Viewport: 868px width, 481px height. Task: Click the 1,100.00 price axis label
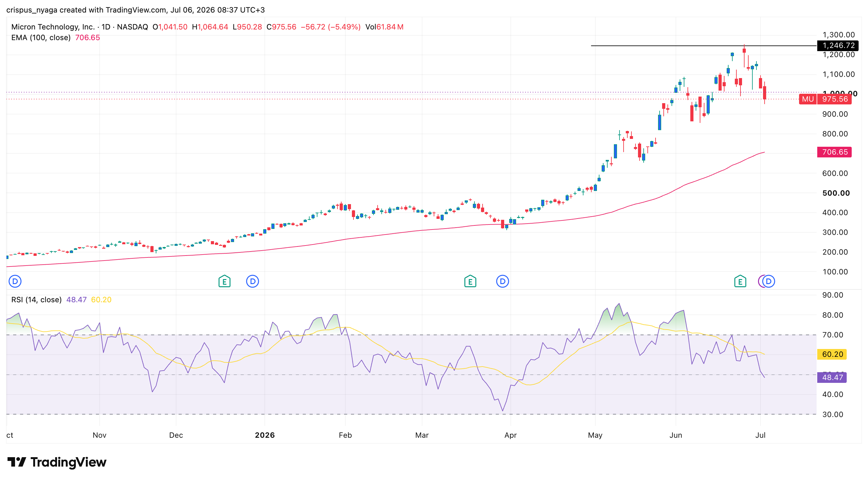[x=838, y=74]
